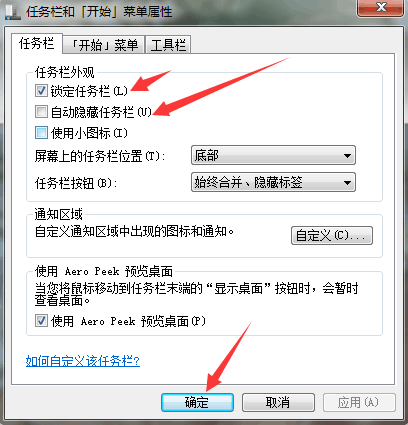Click the 应用(A) button
This screenshot has height=425, width=408.
click(359, 403)
